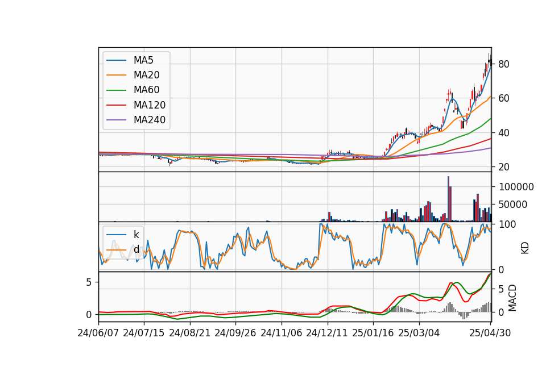This screenshot has height=392, width=546.
Task: Click the MA60 legend label
Action: click(146, 90)
